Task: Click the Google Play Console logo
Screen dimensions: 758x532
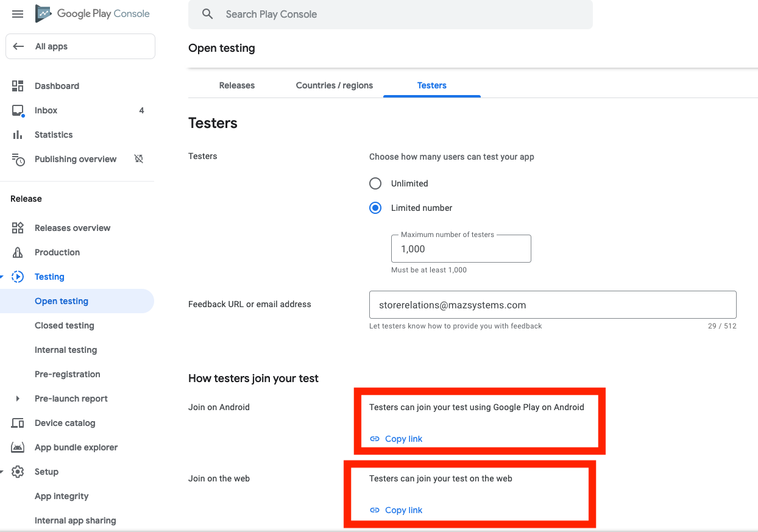Action: pyautogui.click(x=44, y=13)
